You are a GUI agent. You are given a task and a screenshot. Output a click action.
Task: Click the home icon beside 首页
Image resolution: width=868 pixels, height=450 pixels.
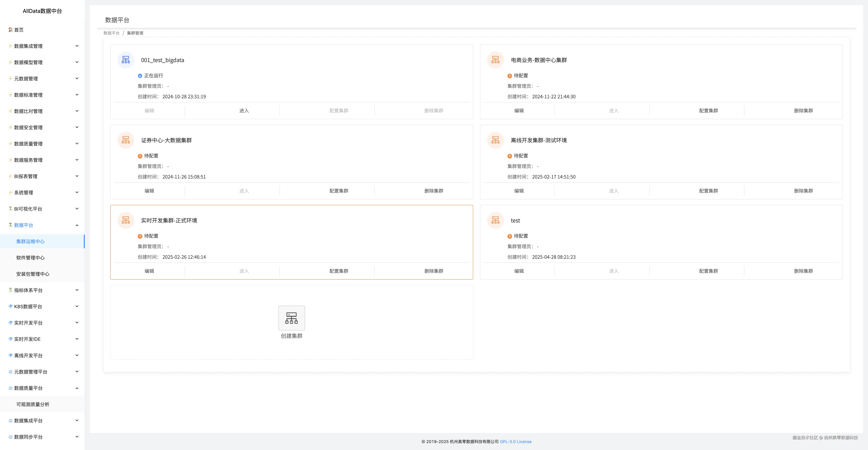point(11,30)
